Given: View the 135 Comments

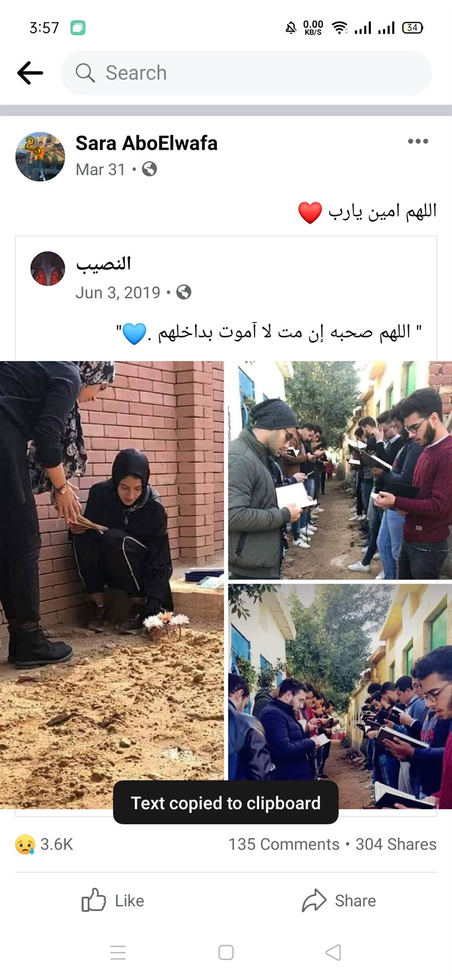Looking at the screenshot, I should [x=284, y=844].
